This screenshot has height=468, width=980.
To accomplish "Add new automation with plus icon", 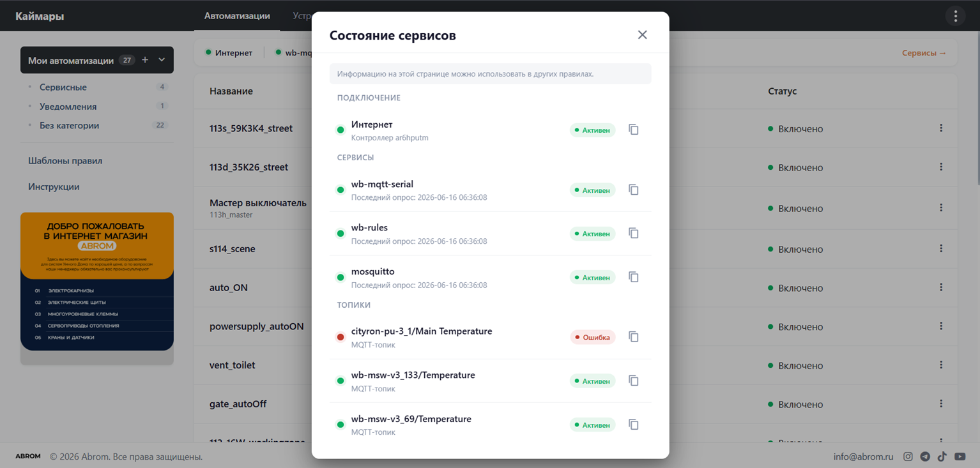I will click(145, 60).
